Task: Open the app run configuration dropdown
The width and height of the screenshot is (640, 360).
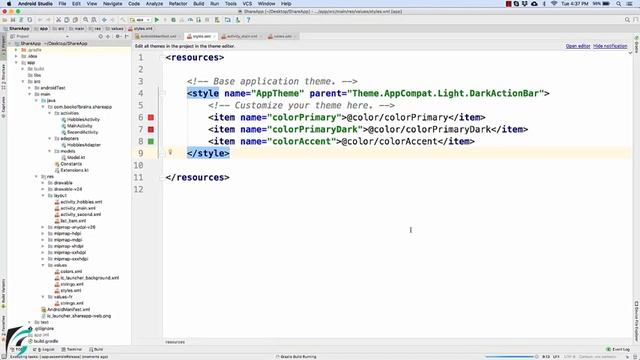Action: point(140,20)
